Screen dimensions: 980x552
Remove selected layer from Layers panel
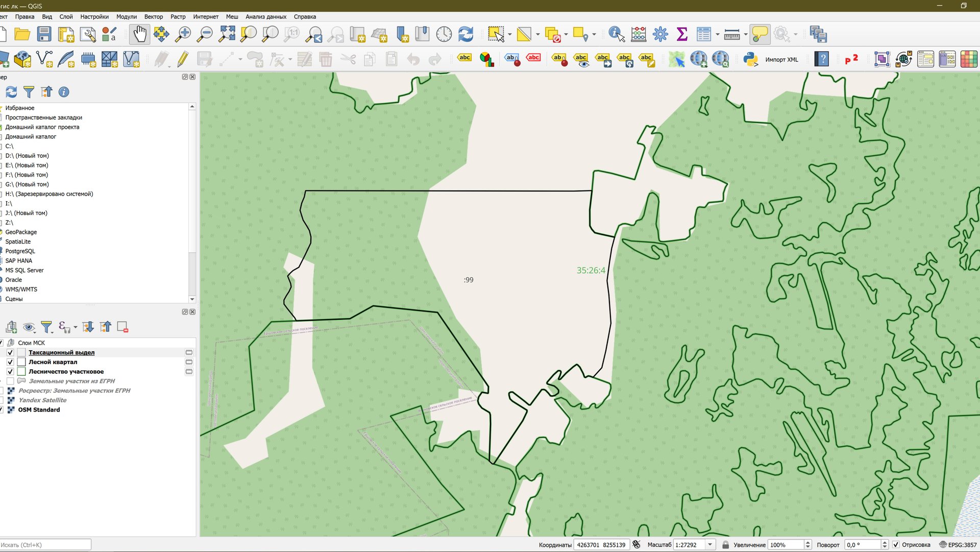coord(122,326)
